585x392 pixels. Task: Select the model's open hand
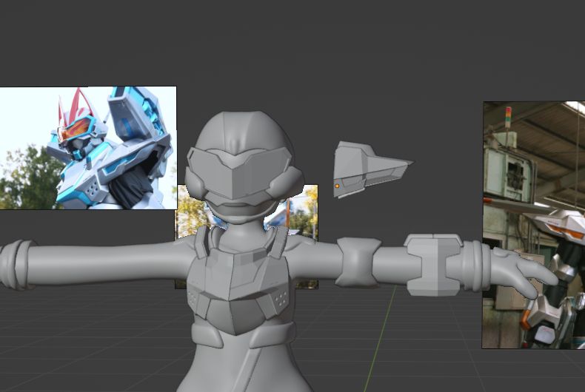(x=523, y=271)
